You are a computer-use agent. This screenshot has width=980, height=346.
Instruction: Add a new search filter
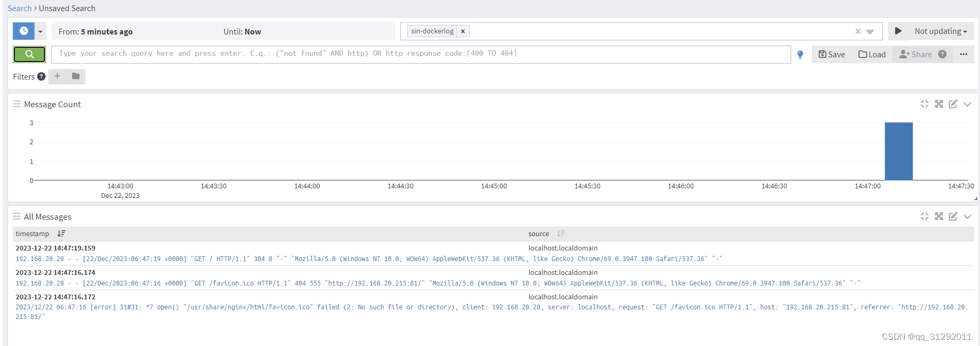coord(57,76)
